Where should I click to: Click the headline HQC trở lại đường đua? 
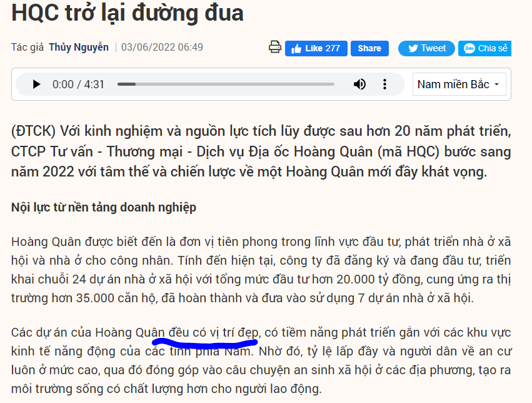coord(128,13)
